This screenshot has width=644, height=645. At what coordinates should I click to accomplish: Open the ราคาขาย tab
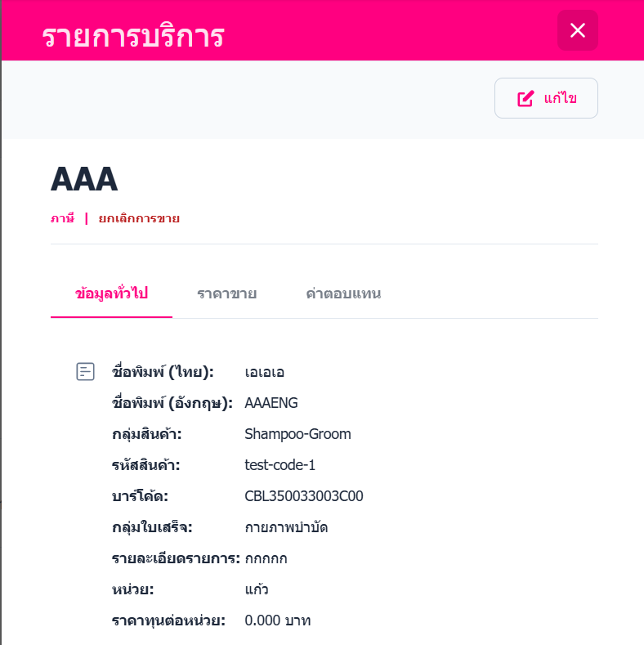pyautogui.click(x=227, y=293)
